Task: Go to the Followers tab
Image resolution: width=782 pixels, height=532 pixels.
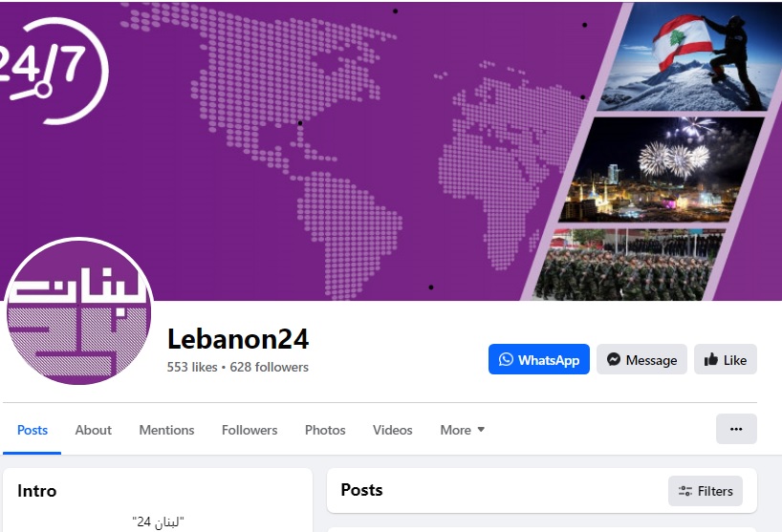Action: coord(250,430)
